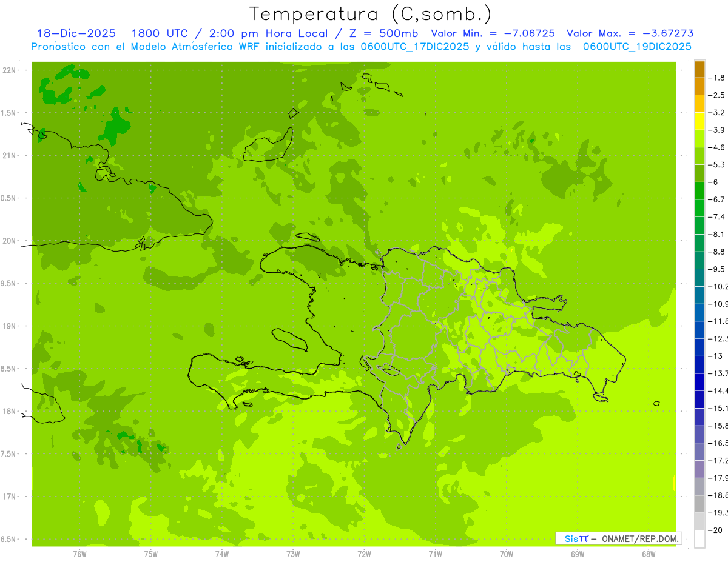
Task: Click the '76W' longitude axis label
Action: coord(79,554)
